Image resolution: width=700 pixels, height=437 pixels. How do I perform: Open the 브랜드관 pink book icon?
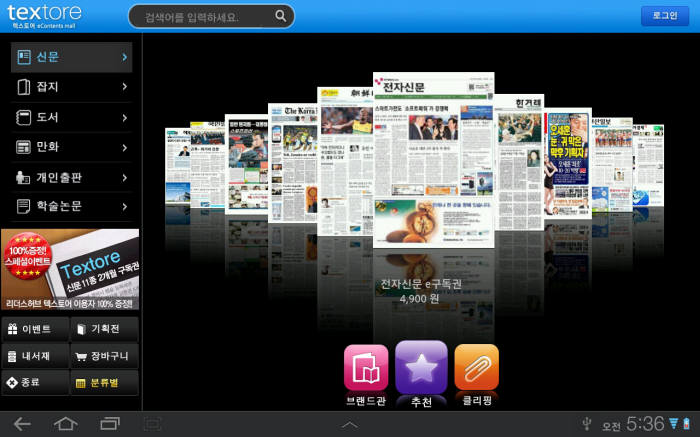point(365,367)
